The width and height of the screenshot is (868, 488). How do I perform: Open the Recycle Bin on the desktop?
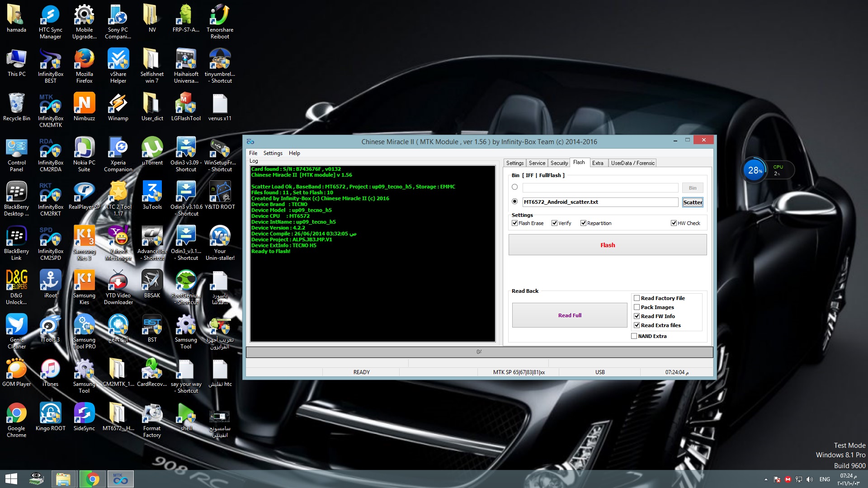click(16, 107)
